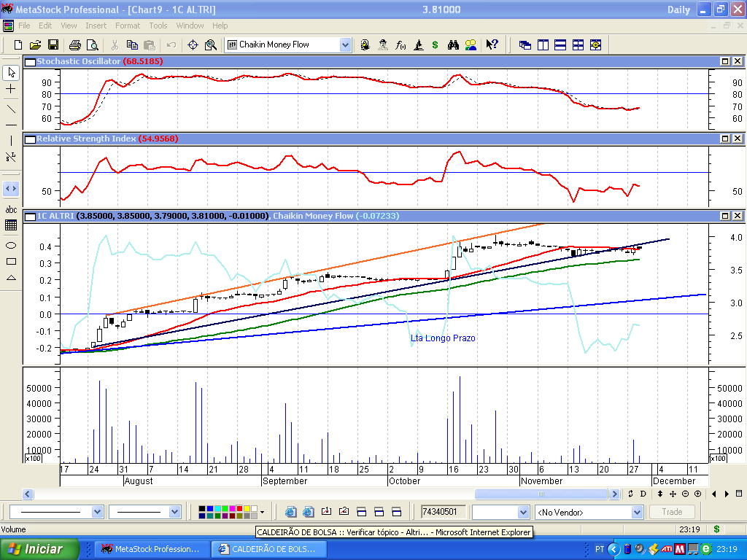Maximize the 1C ALTRI price inner window
Image resolution: width=747 pixels, height=560 pixels.
[x=725, y=216]
